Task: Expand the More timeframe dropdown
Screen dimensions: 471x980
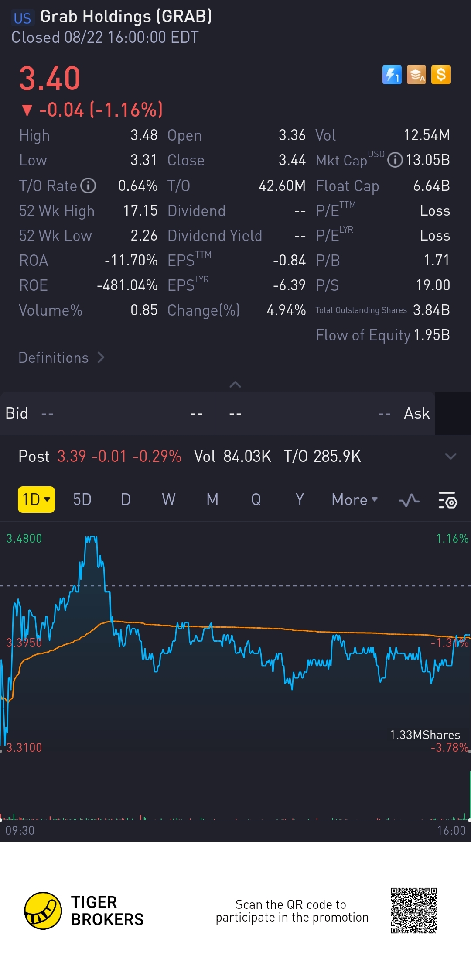Action: pos(355,499)
